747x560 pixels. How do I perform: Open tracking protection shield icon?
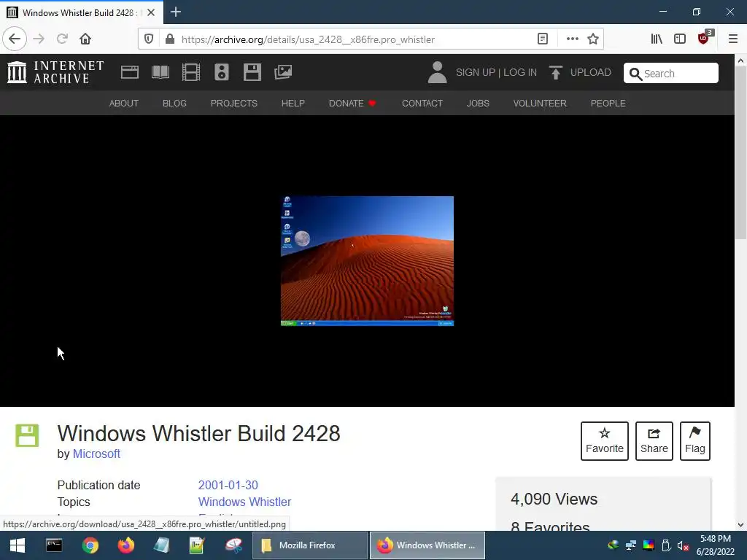(x=149, y=39)
